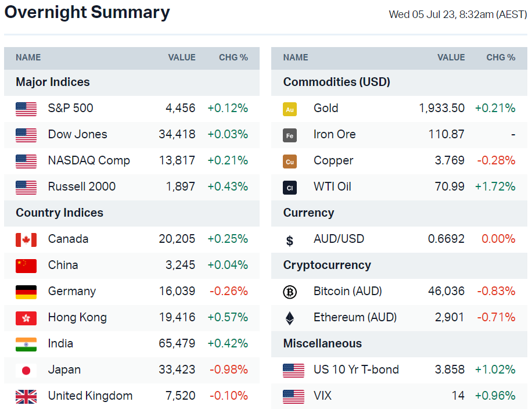Click the Germany index value 16,039
532x409 pixels.
[x=177, y=291]
